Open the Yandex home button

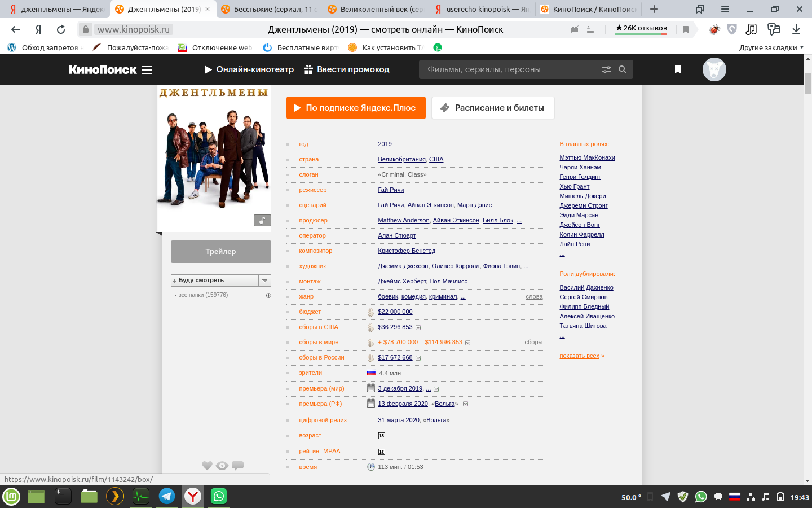point(38,29)
